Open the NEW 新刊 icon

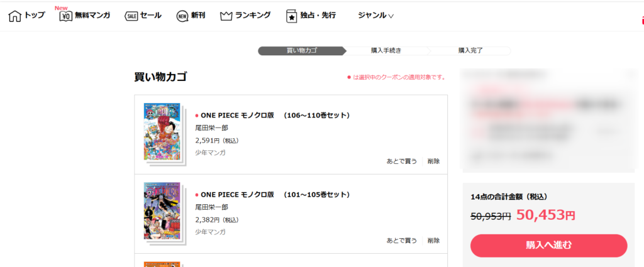coord(182,16)
